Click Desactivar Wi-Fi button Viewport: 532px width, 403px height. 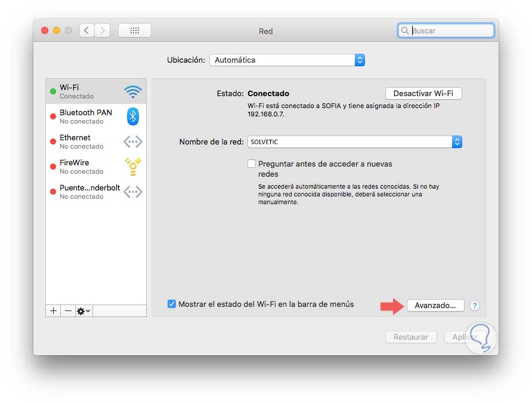[x=423, y=93]
